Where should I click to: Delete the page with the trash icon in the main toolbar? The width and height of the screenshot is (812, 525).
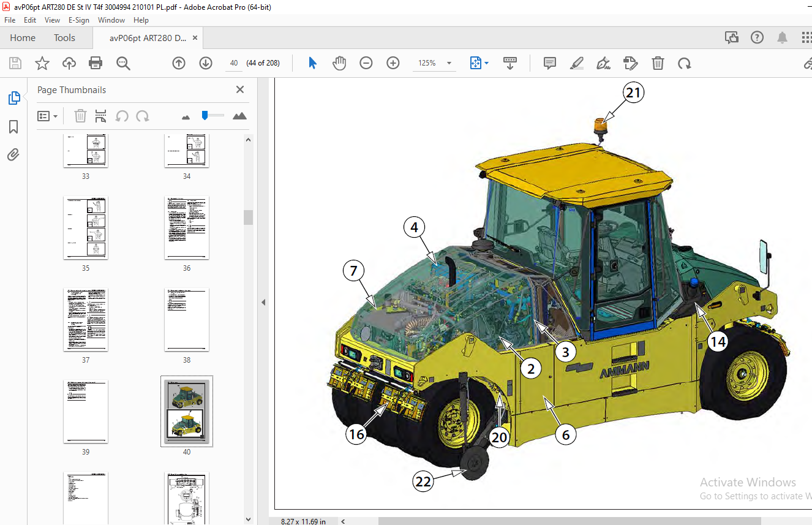pyautogui.click(x=658, y=63)
